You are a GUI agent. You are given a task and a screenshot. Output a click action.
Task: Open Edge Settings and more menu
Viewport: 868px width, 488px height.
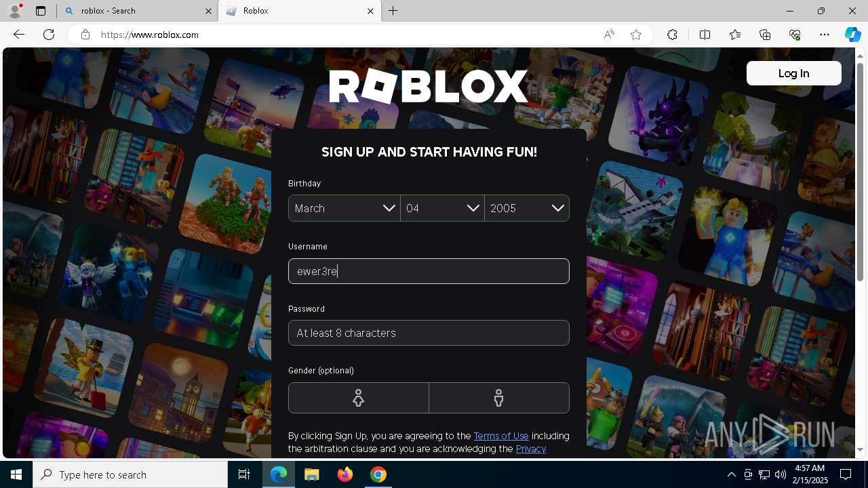click(825, 35)
